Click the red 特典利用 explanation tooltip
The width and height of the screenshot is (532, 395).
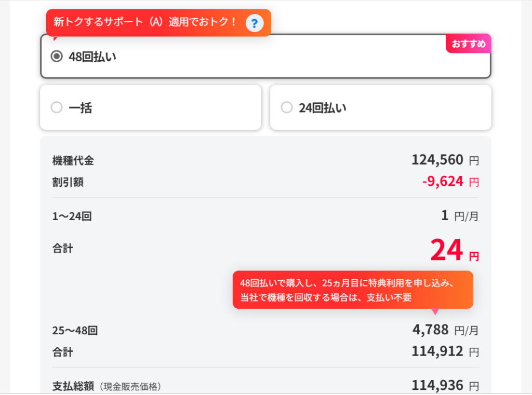352,290
